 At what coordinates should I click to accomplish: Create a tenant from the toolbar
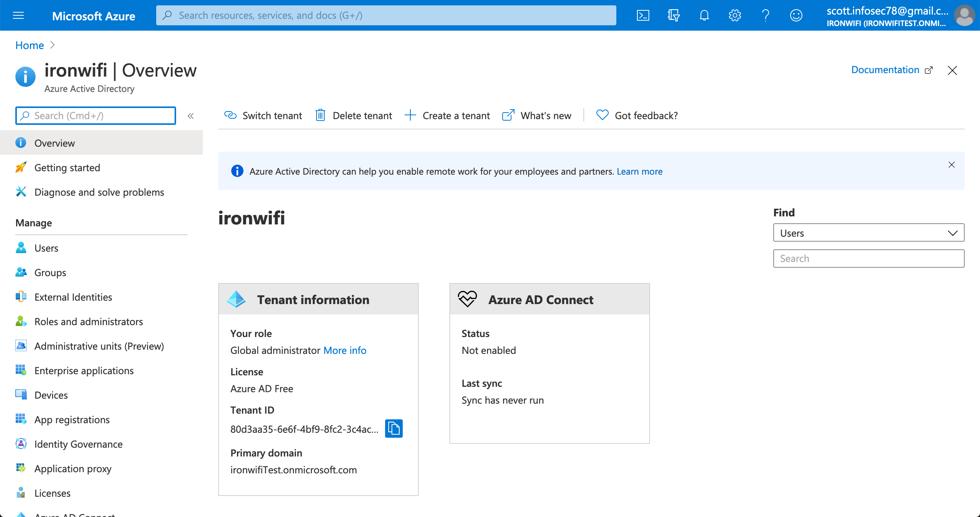[x=447, y=115]
